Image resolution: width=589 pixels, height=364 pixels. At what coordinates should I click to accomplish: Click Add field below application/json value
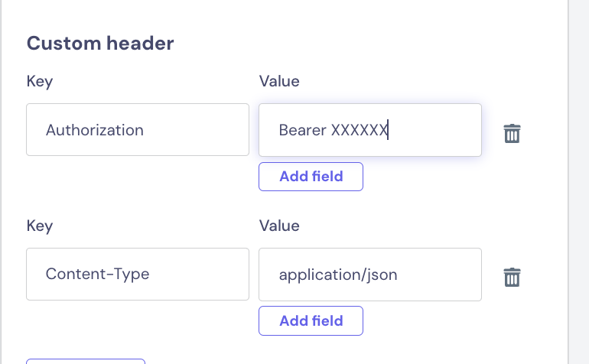coord(311,321)
